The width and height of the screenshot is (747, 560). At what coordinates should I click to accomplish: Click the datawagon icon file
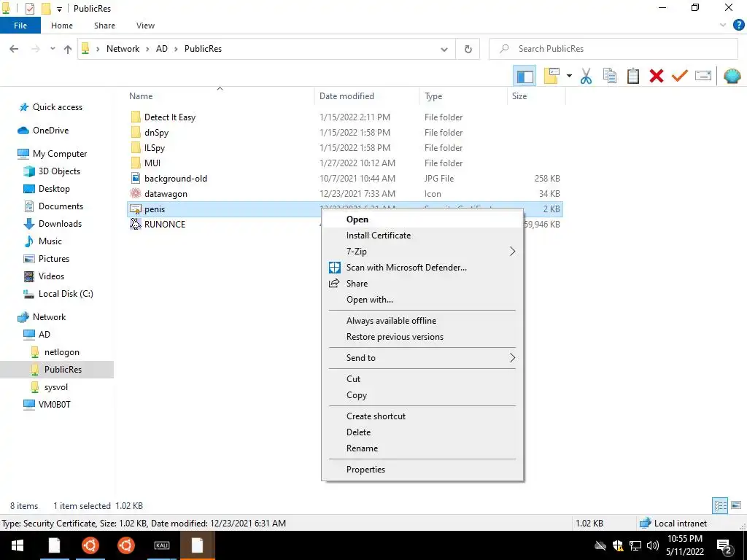click(x=136, y=193)
